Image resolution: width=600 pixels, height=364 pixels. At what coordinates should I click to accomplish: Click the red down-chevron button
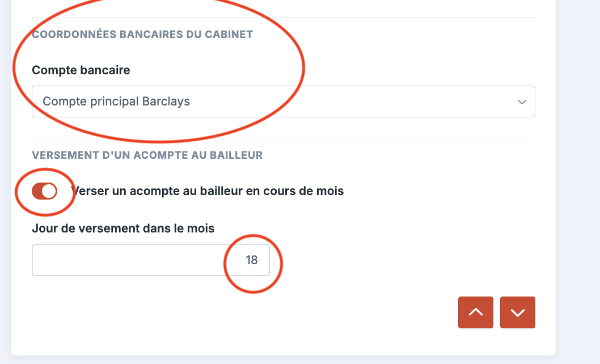click(x=517, y=312)
